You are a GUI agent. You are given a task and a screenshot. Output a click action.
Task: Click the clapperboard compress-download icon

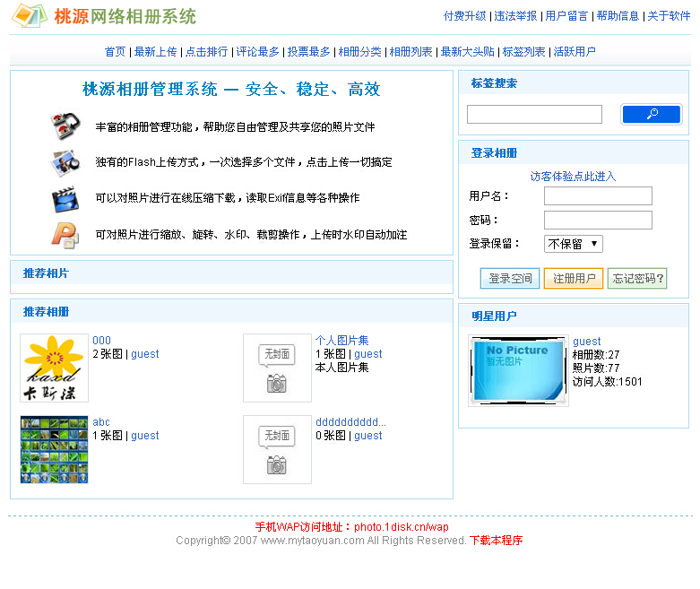click(x=65, y=199)
